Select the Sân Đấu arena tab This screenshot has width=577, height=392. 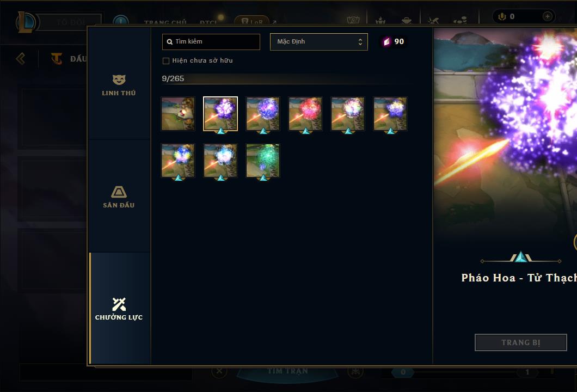coord(119,197)
